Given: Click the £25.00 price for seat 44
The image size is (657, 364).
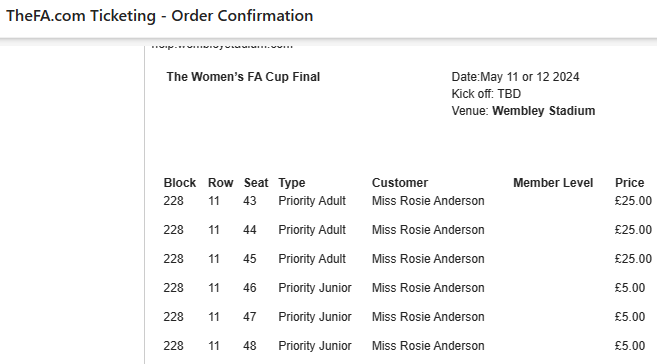Looking at the screenshot, I should (633, 230).
